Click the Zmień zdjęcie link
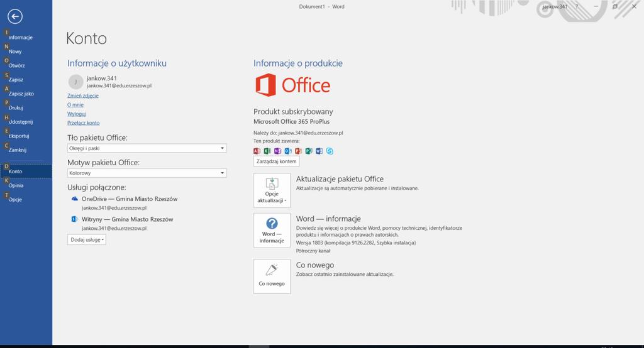The width and height of the screenshot is (644, 348). (83, 95)
